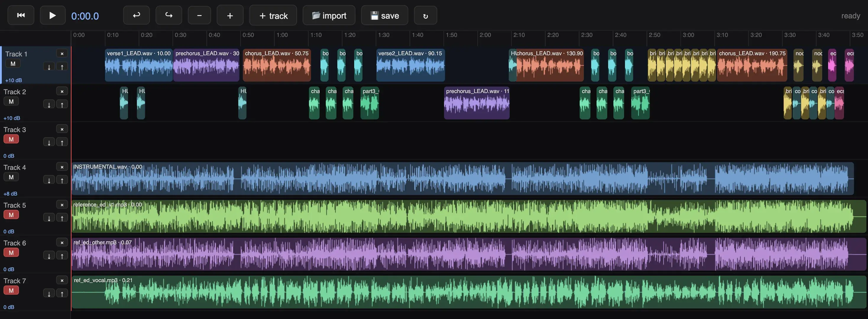Delete Track 5 with its x button

pos(62,205)
